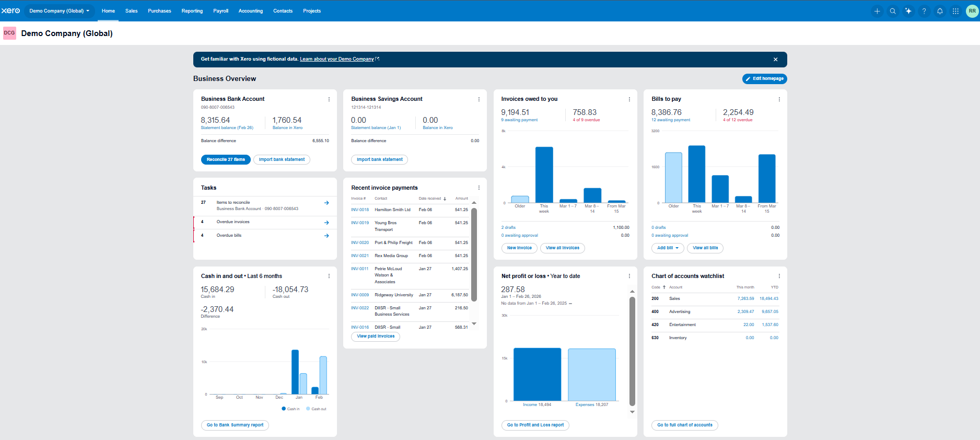The image size is (980, 440).
Task: Open the help question mark
Action: 924,11
